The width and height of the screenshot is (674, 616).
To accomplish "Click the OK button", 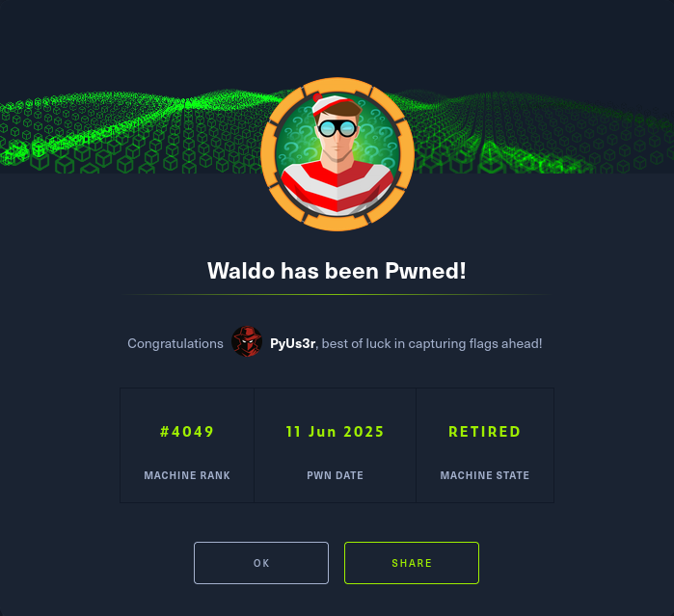I will 261,563.
